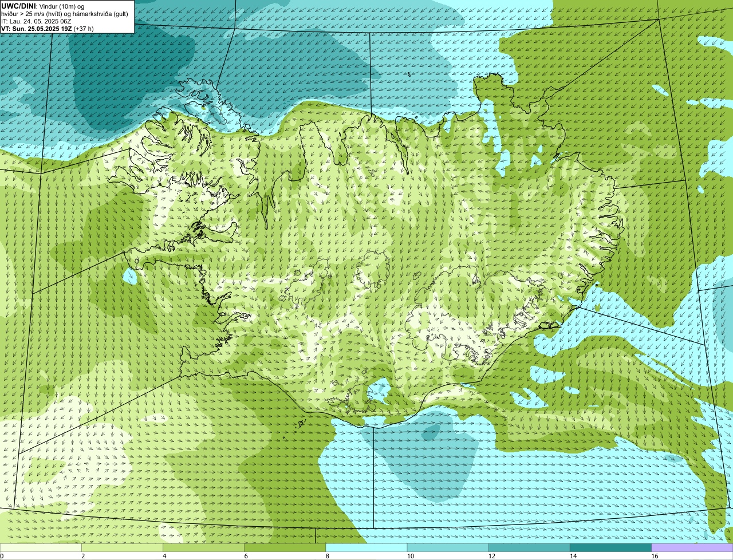The width and height of the screenshot is (733, 560).
Task: Select the 8–10 m/s light cyan legend swatch
Action: pos(366,547)
